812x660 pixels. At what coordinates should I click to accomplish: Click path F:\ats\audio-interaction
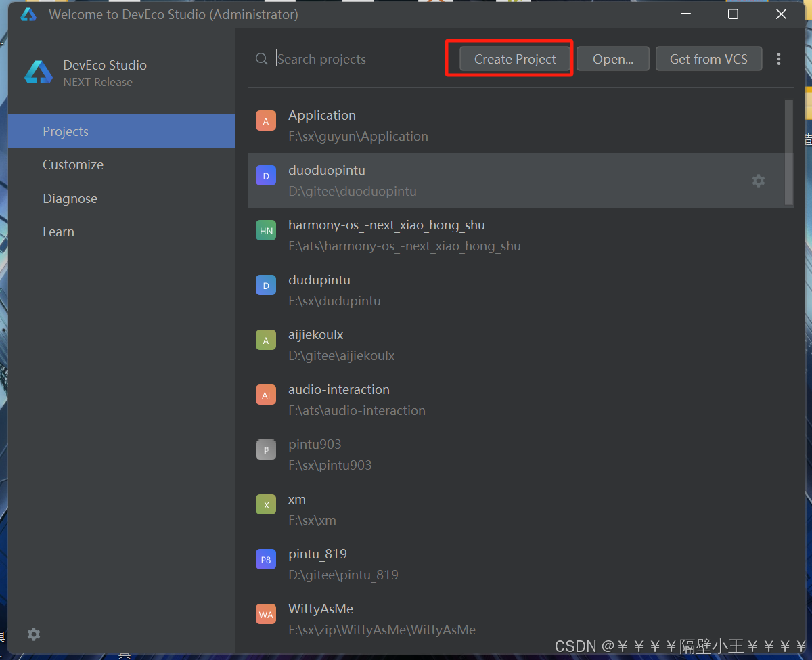click(x=357, y=410)
